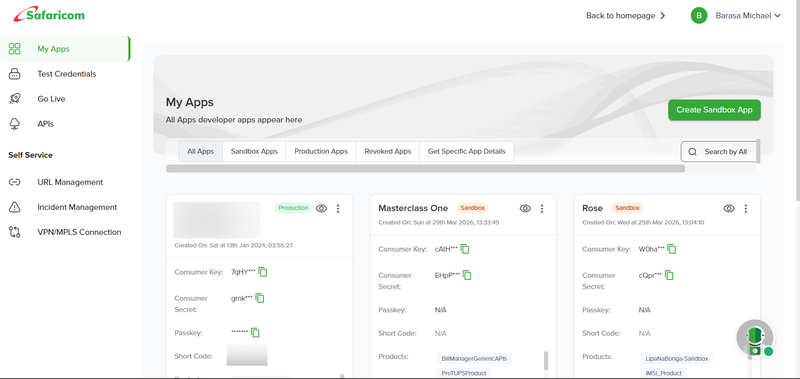The image size is (800, 379).
Task: Click the APIs cloud icon
Action: pyautogui.click(x=15, y=124)
